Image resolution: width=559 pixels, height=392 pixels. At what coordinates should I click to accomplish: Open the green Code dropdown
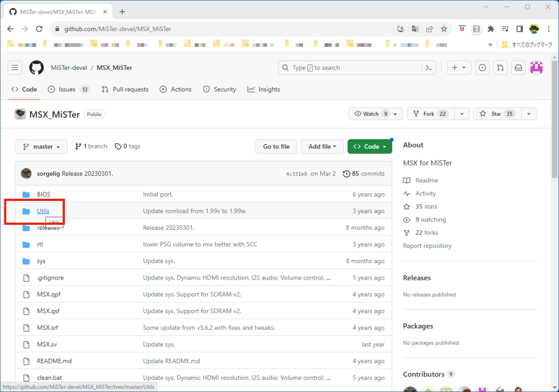click(x=370, y=146)
